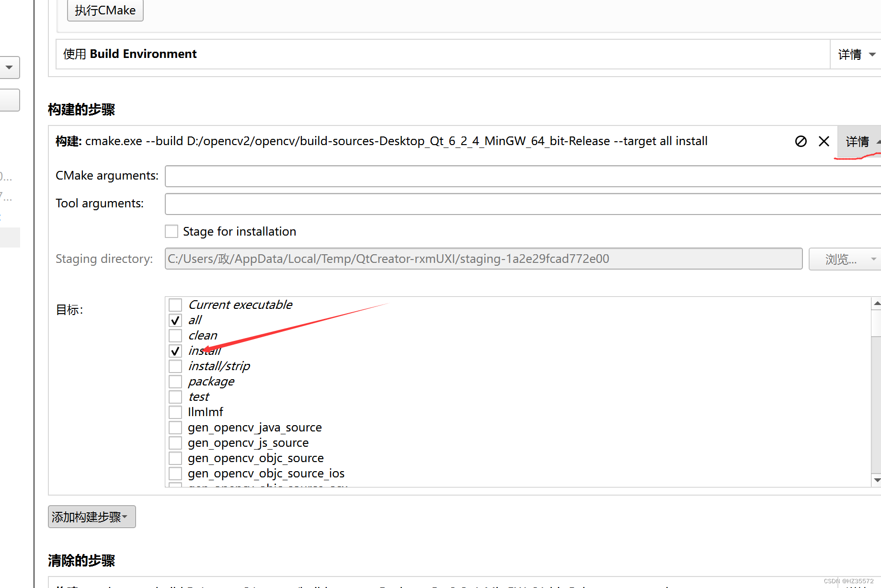Check the clean target
This screenshot has width=881, height=588.
(175, 335)
